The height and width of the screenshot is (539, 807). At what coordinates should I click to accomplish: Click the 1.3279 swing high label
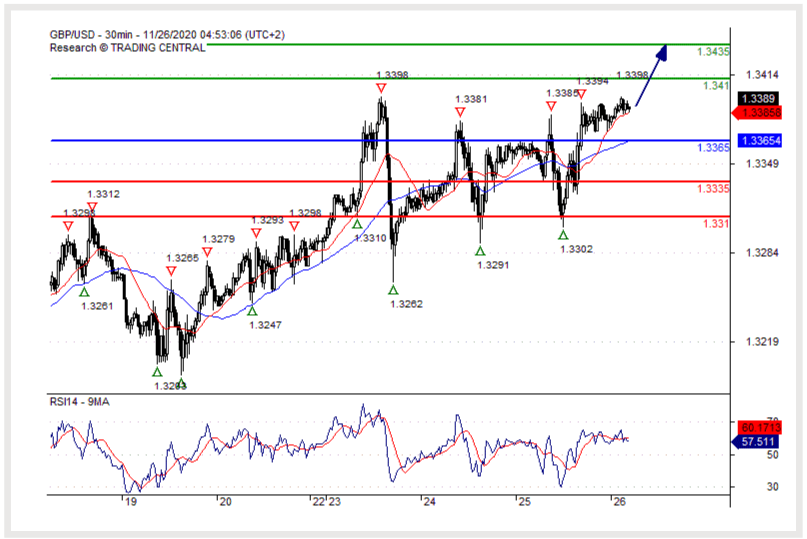(x=218, y=239)
